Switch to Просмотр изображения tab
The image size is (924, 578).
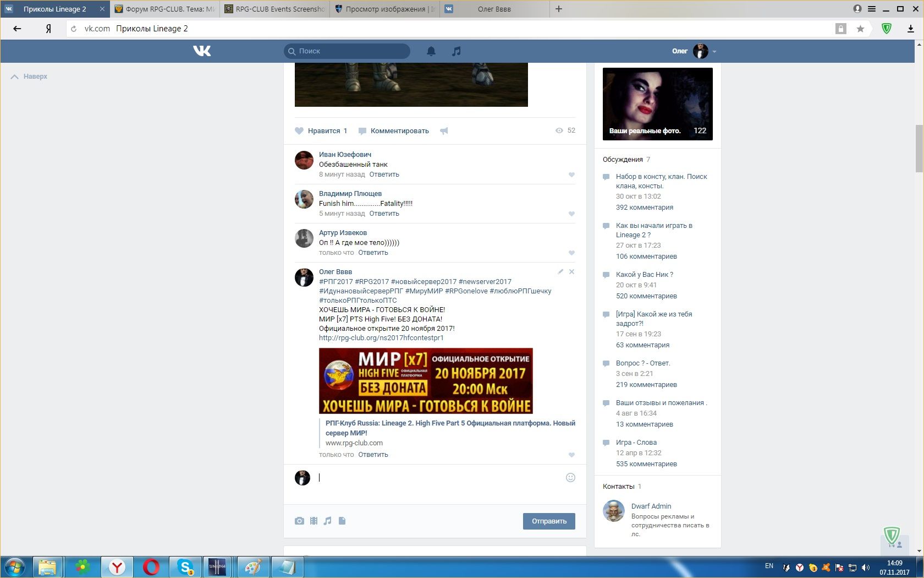(x=384, y=9)
